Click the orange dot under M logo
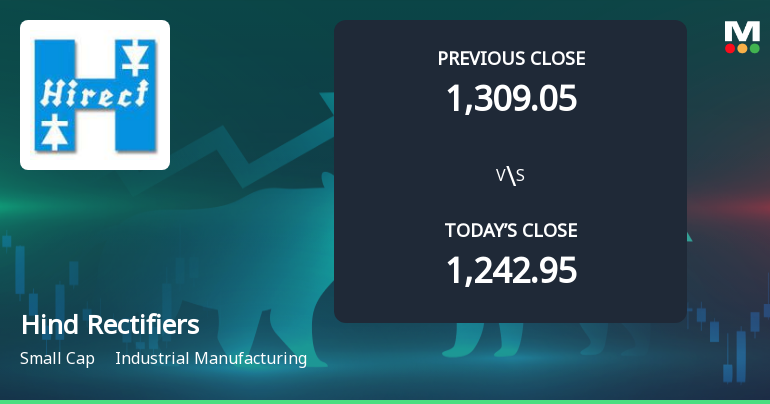770x404 pixels. click(742, 47)
